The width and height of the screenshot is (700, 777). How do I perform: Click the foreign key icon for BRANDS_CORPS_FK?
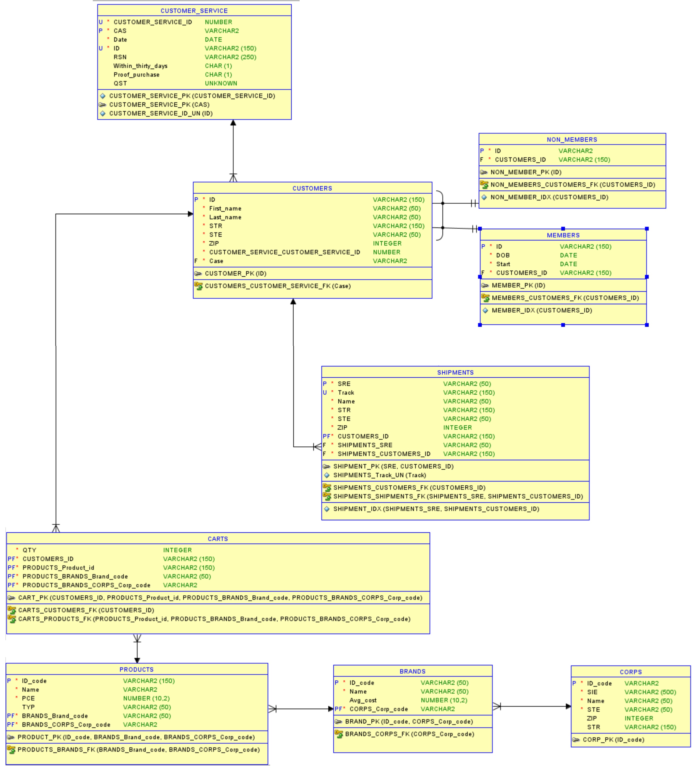pos(339,734)
